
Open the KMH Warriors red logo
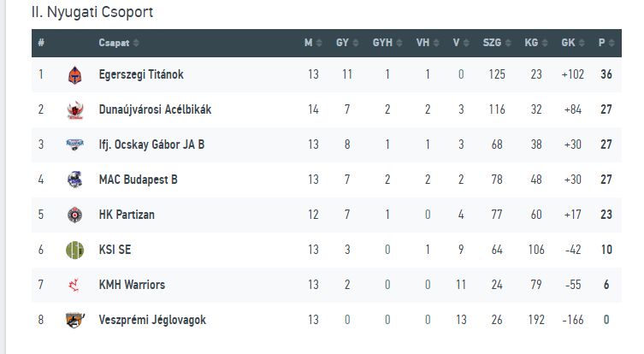point(74,285)
